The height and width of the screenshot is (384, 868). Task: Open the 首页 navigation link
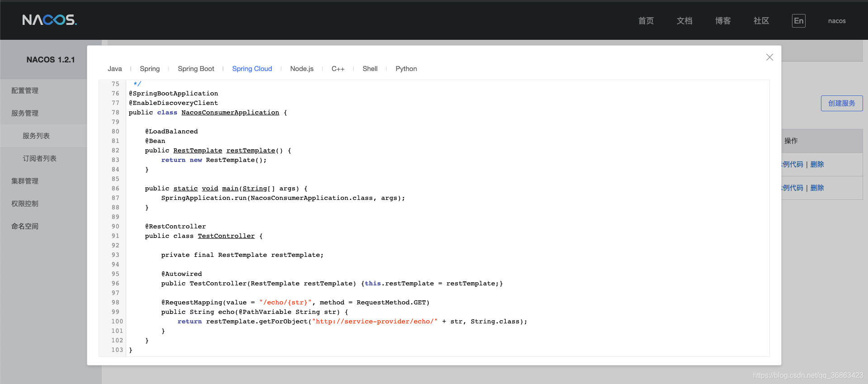[x=646, y=21]
